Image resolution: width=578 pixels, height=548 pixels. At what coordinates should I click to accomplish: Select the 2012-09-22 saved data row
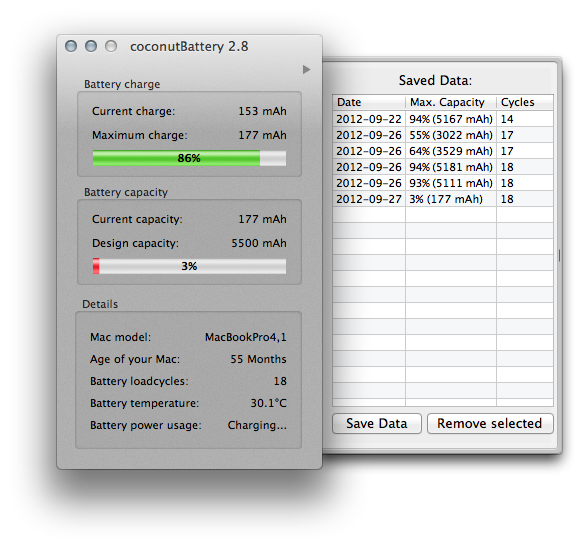click(443, 119)
